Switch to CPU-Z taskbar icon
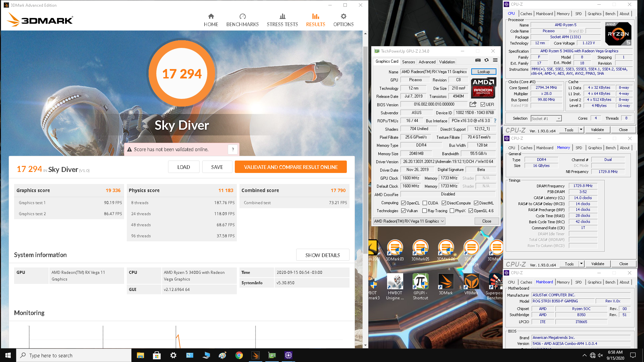Image resolution: width=644 pixels, height=362 pixels. tap(288, 355)
